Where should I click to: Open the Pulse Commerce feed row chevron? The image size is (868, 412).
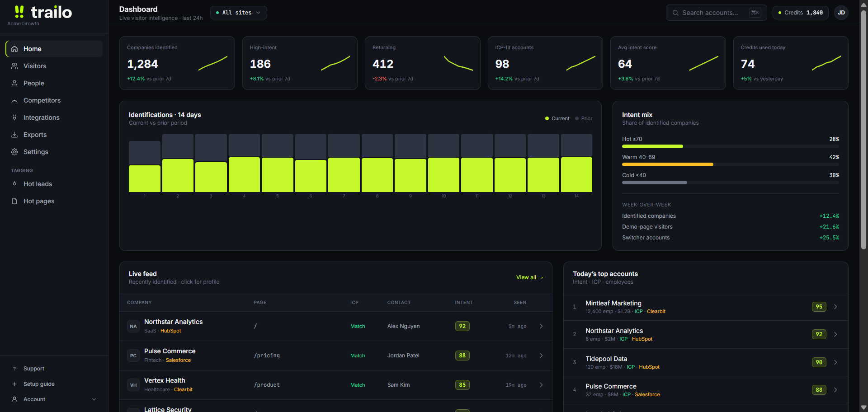pos(541,356)
